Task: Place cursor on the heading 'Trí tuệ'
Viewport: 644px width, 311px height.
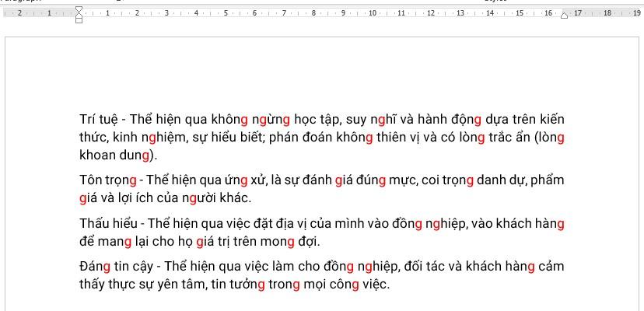Action: (x=99, y=120)
